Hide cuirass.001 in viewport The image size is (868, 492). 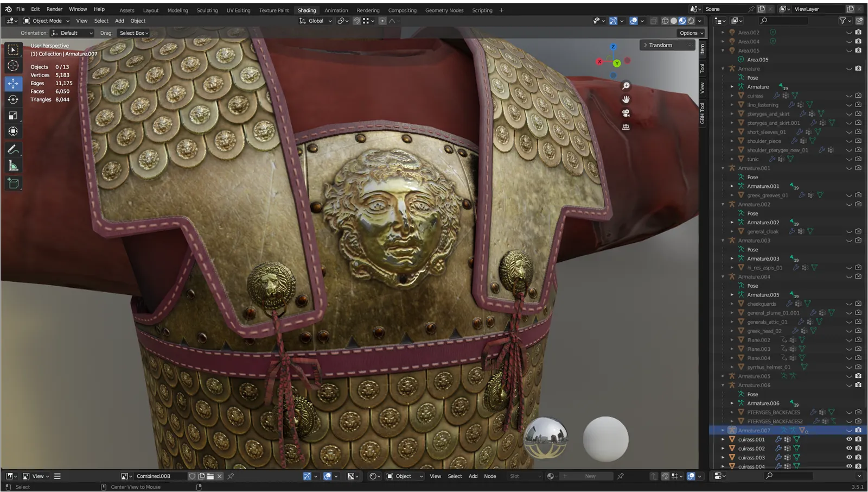[x=849, y=439]
